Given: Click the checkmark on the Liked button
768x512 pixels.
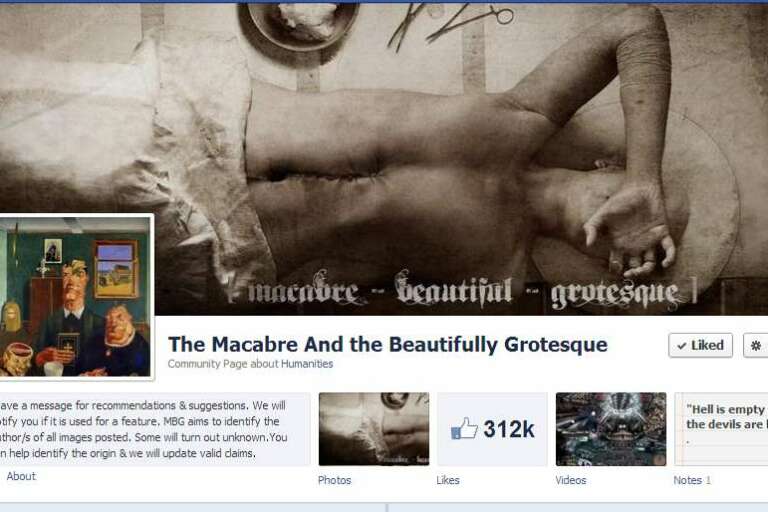Looking at the screenshot, I should pyautogui.click(x=681, y=346).
